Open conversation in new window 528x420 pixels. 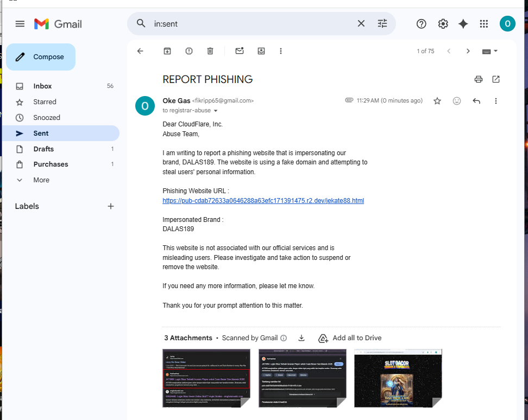click(x=495, y=79)
